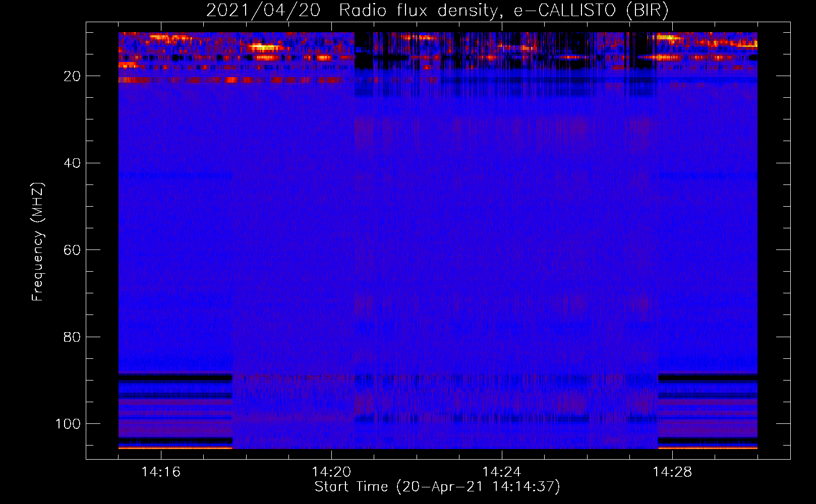Screen dimensions: 816x504
Task: Click the 14:16 time tick label
Action: [x=161, y=472]
